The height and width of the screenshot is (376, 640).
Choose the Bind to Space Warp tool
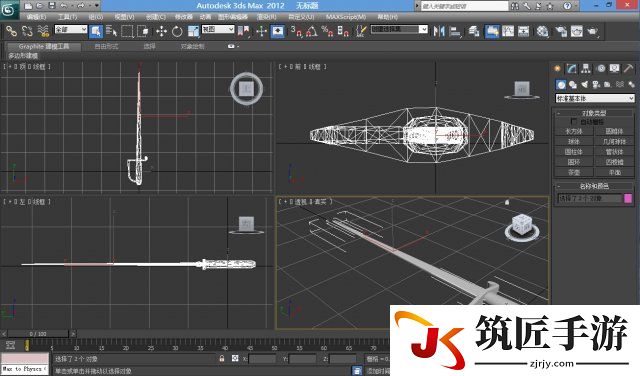coord(43,31)
